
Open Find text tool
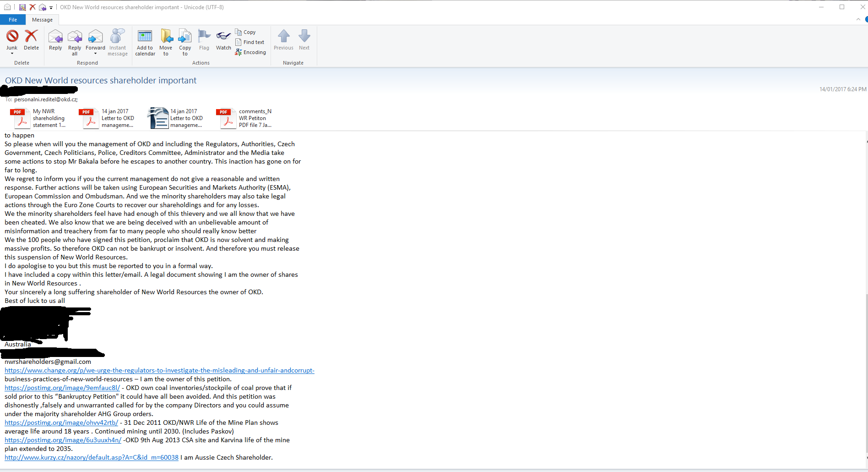point(250,42)
